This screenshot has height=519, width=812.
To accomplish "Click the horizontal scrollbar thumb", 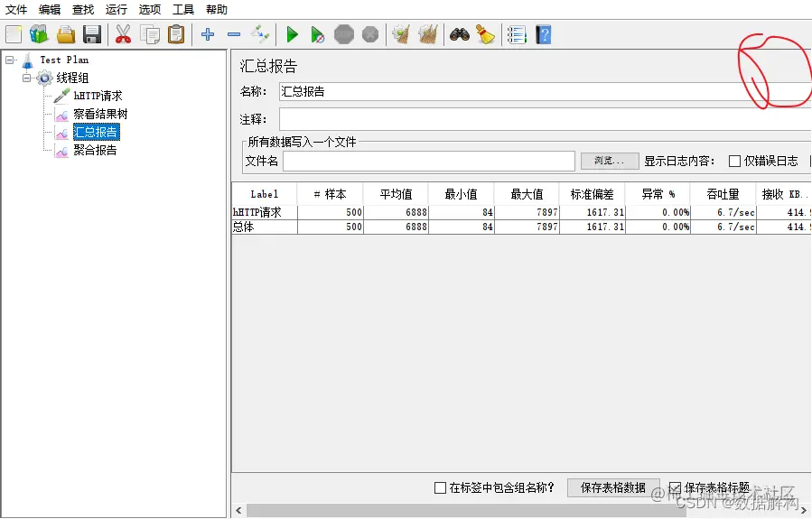I will [466, 511].
